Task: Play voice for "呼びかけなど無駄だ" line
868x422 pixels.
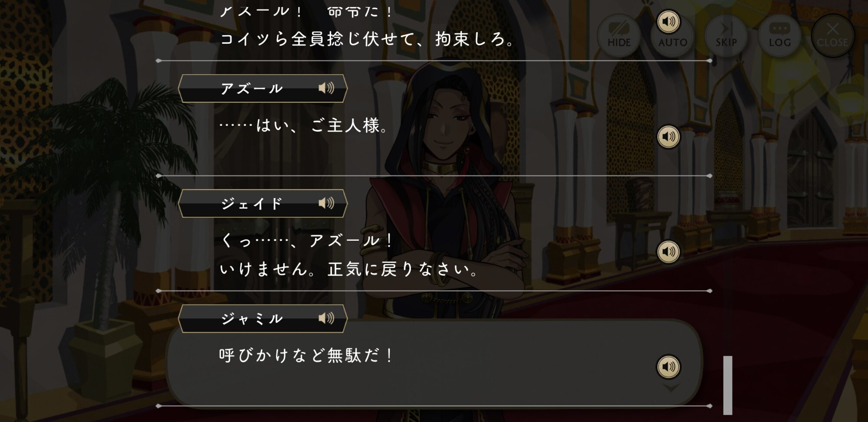Action: tap(668, 366)
